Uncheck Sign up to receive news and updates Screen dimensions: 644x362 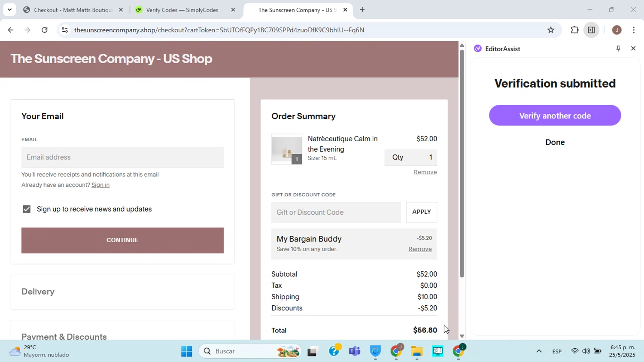click(27, 209)
